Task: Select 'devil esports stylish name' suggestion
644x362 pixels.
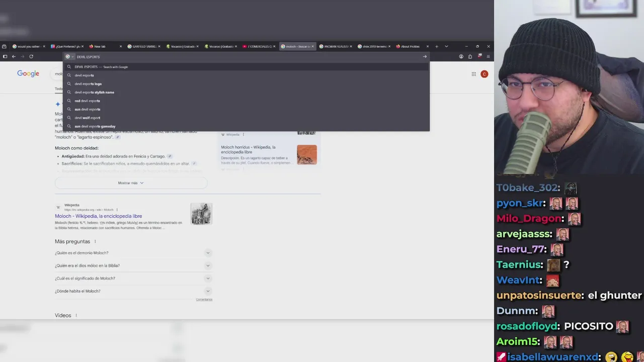Action: [247, 93]
